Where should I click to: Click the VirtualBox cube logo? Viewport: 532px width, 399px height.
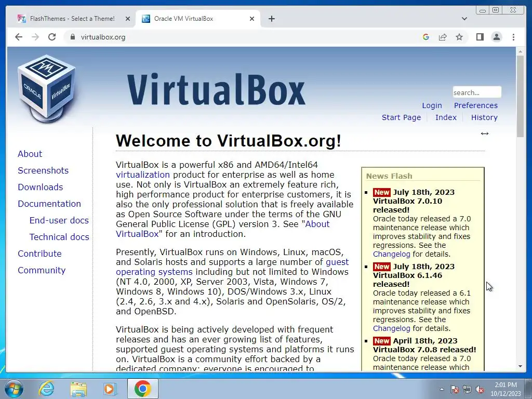46,89
